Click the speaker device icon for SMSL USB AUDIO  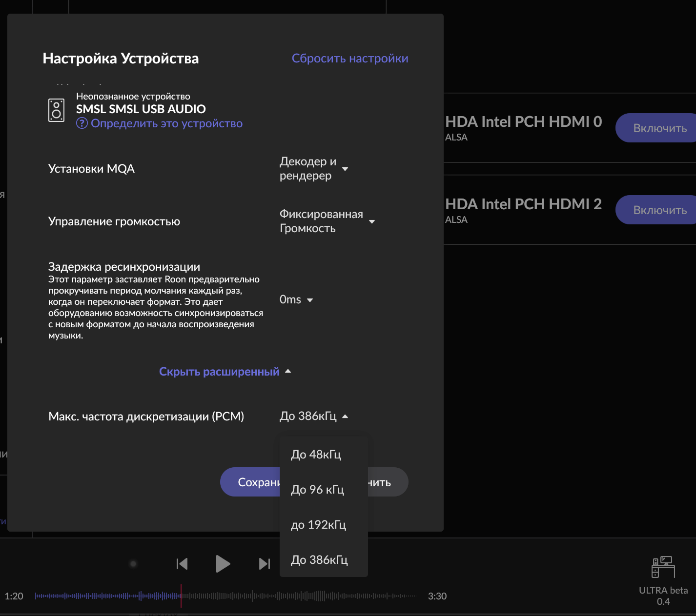tap(57, 110)
